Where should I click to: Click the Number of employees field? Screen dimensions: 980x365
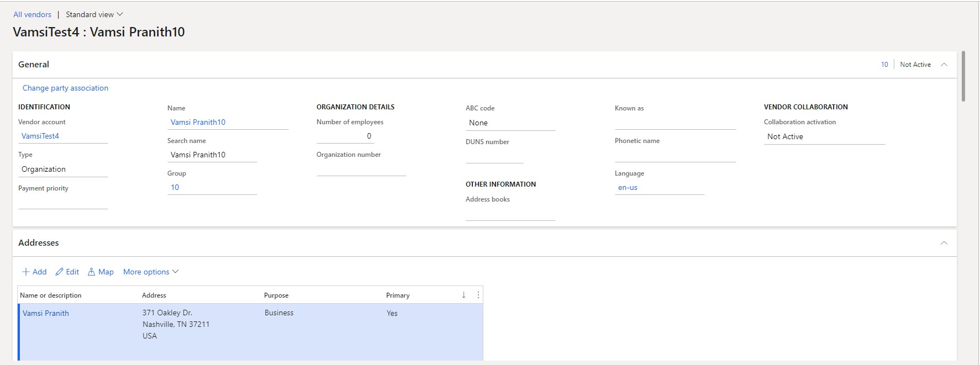[345, 136]
